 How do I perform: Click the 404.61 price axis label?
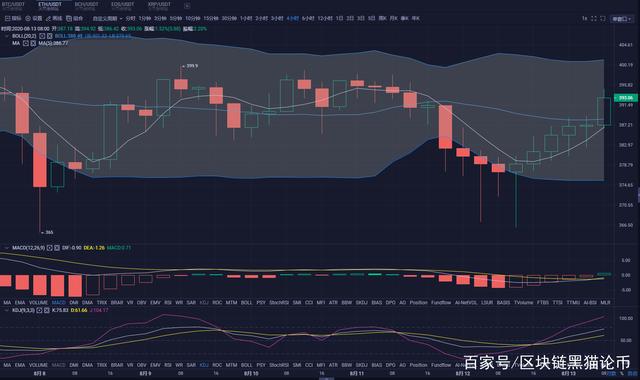point(626,44)
